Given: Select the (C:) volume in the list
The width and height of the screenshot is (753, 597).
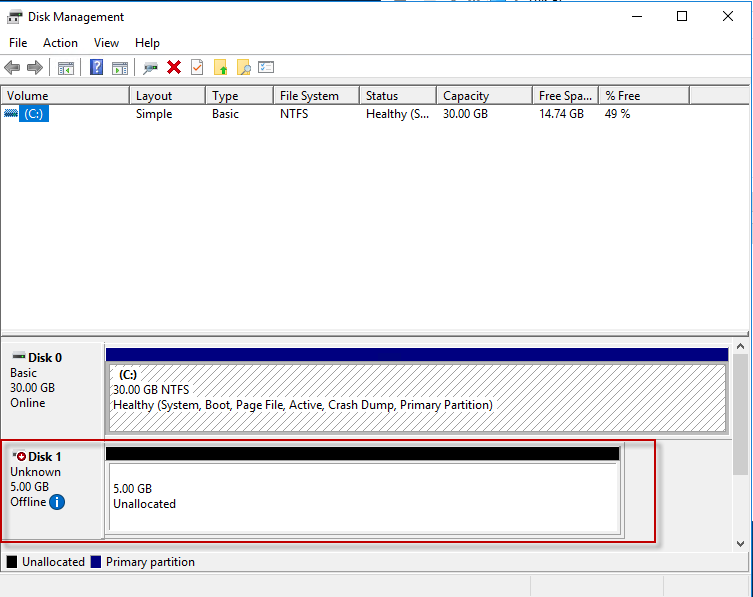Looking at the screenshot, I should 34,114.
